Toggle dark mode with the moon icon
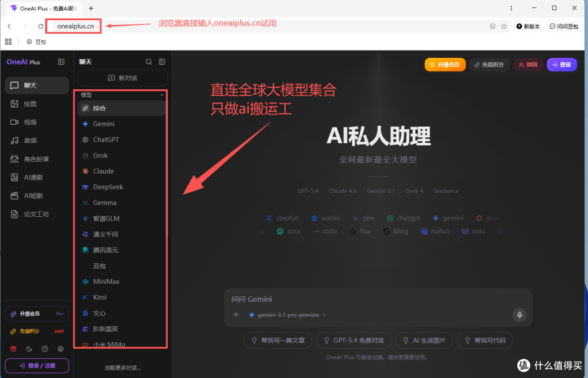 coord(29,349)
